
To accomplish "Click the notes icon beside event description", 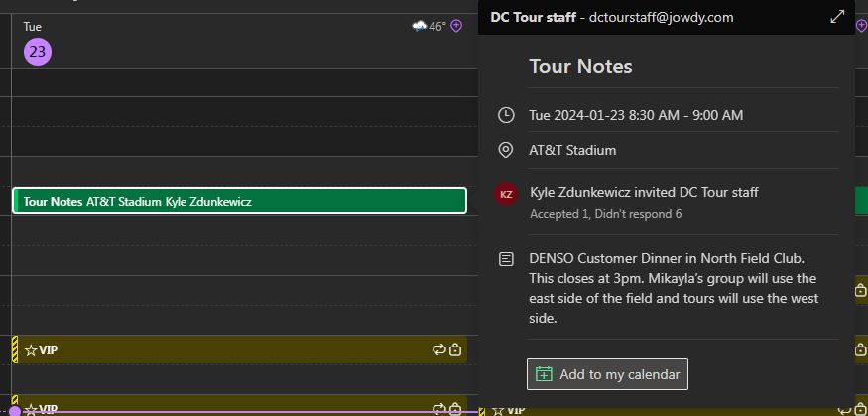I will pos(506,259).
